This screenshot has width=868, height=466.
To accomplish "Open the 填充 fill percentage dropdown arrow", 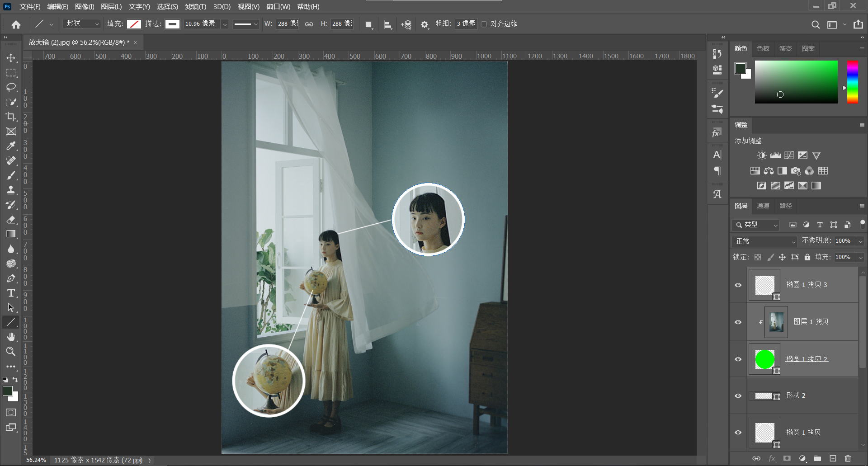I will tap(861, 257).
